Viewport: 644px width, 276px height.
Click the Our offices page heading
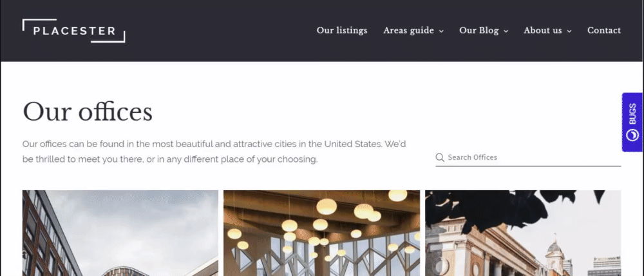(x=88, y=112)
